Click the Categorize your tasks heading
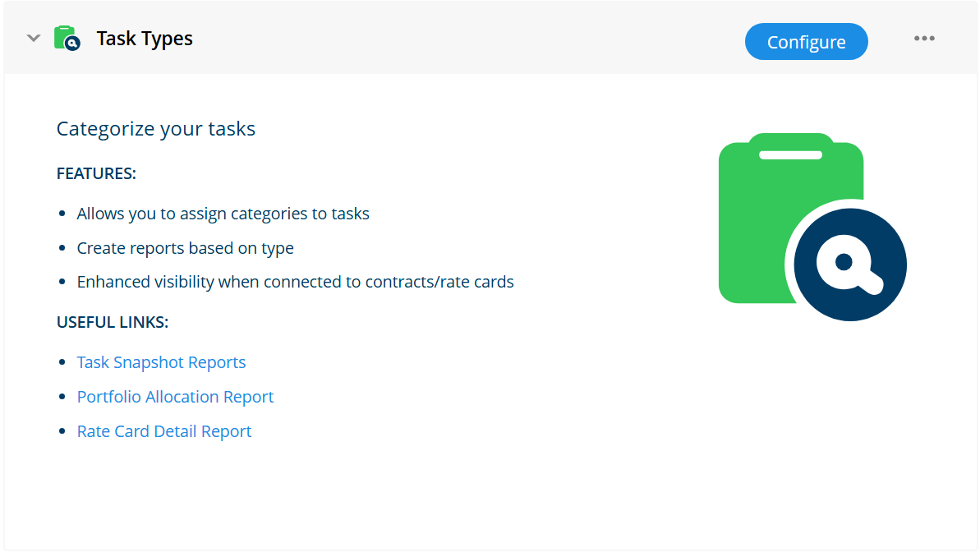Screen dimensions: 980x557 156,129
